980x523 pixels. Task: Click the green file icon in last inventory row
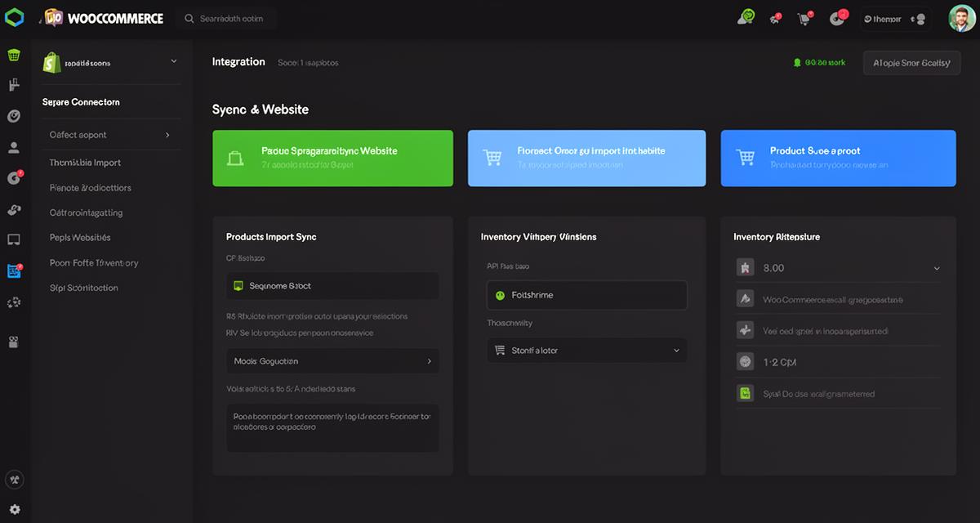[x=745, y=393]
